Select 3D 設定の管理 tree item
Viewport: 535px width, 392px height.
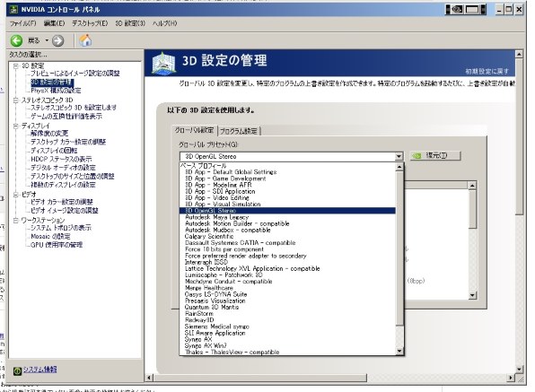[52, 83]
